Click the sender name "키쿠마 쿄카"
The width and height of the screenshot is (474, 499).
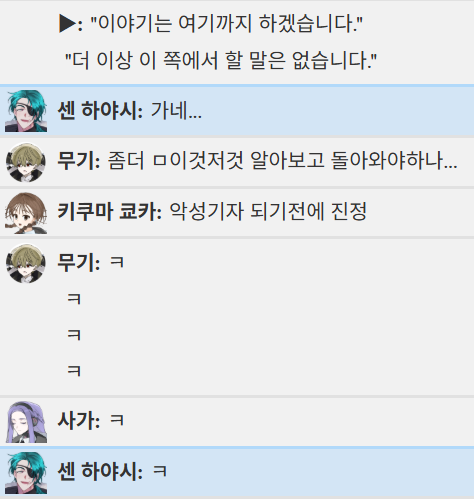pos(109,212)
